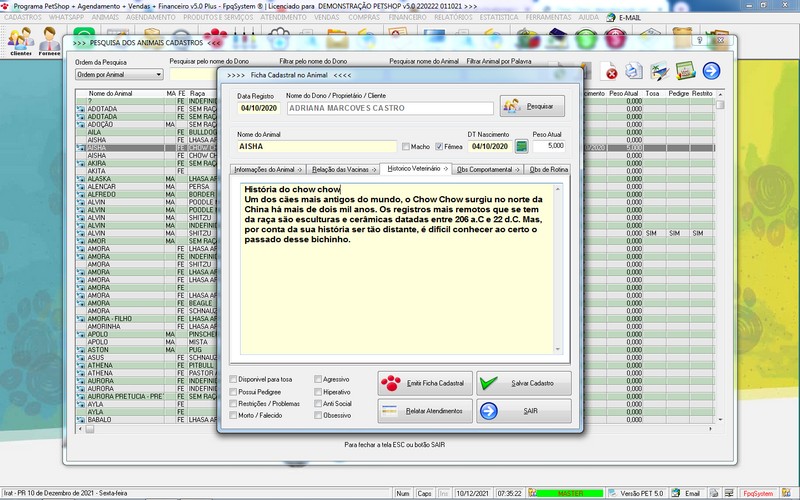Click FpqSystem text in status bar
The image size is (800, 500).
coord(758,494)
